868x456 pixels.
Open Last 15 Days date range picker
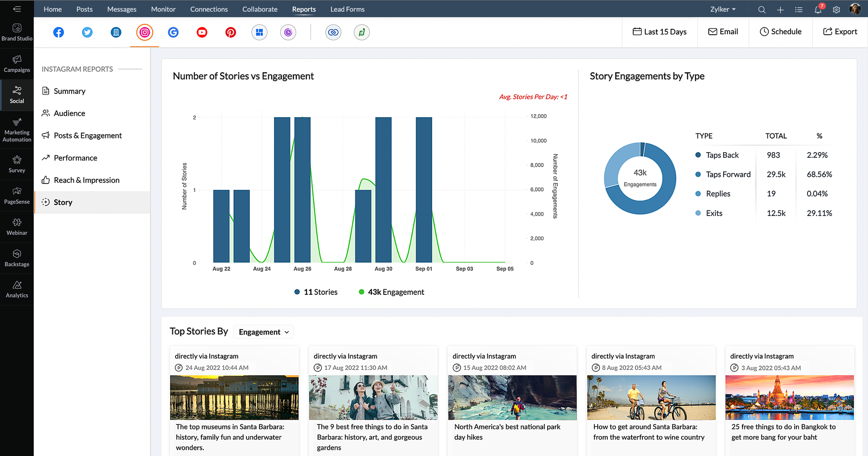pyautogui.click(x=659, y=32)
